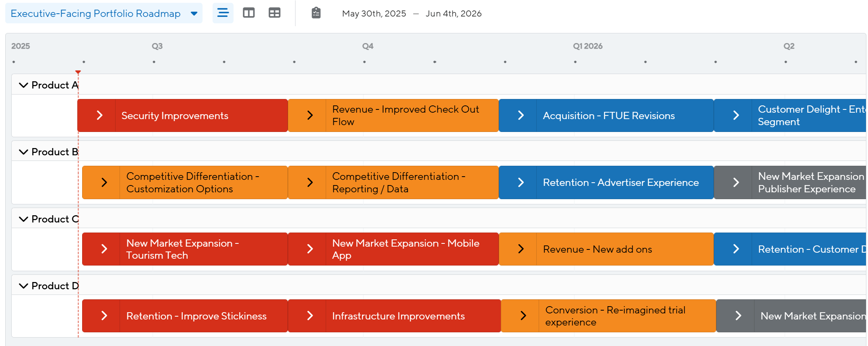868x346 pixels.
Task: Click the red today marker on timeline
Action: point(78,72)
